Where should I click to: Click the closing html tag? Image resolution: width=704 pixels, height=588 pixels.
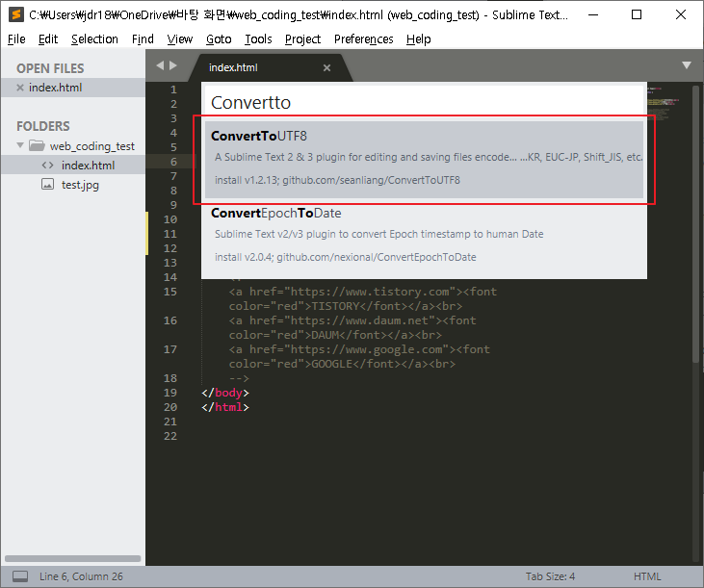coord(225,407)
